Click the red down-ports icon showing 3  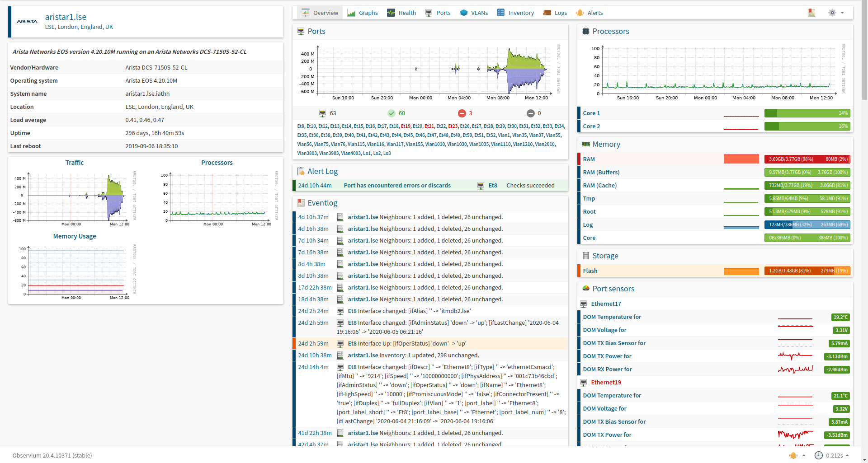(462, 113)
